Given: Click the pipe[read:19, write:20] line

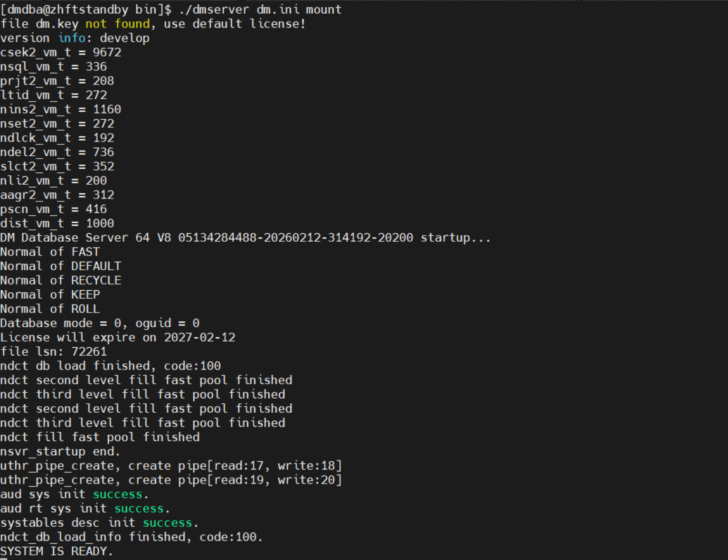Looking at the screenshot, I should (x=171, y=480).
